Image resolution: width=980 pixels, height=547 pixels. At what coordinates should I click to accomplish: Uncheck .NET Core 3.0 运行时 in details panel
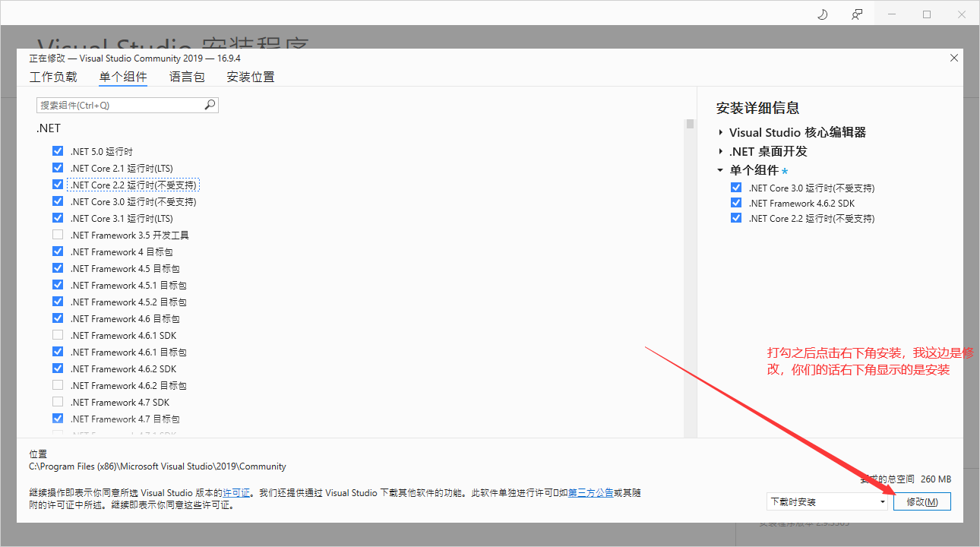[x=735, y=188]
